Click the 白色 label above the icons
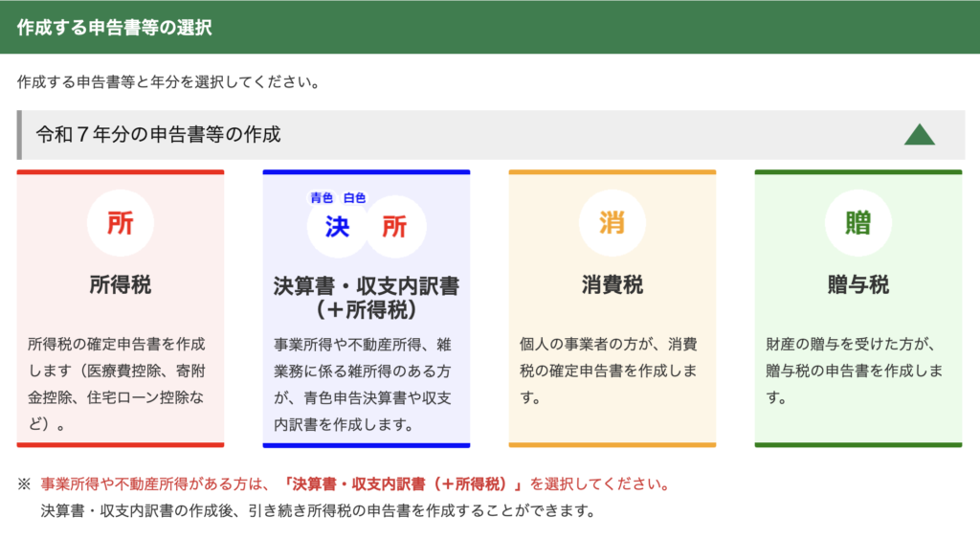 [354, 198]
